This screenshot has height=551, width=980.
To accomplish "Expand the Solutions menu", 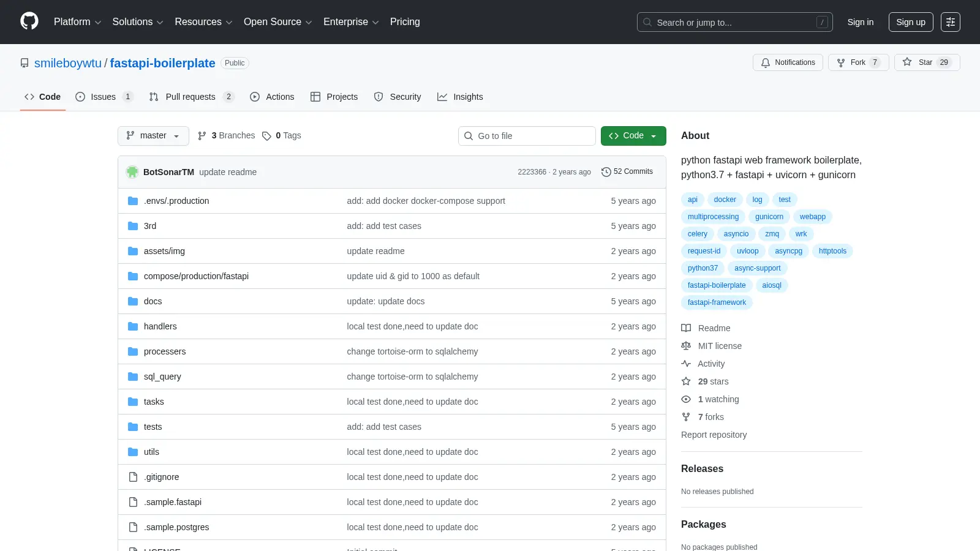I will (138, 22).
